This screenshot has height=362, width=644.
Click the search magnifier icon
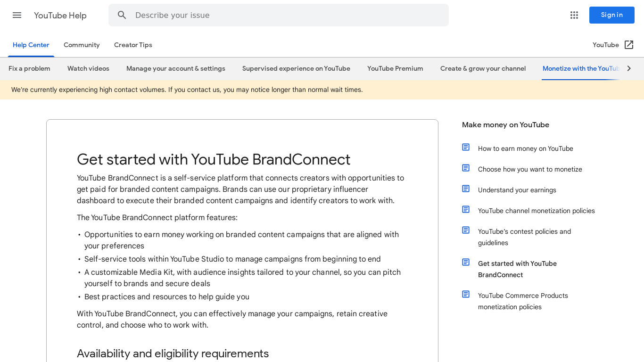click(x=122, y=15)
